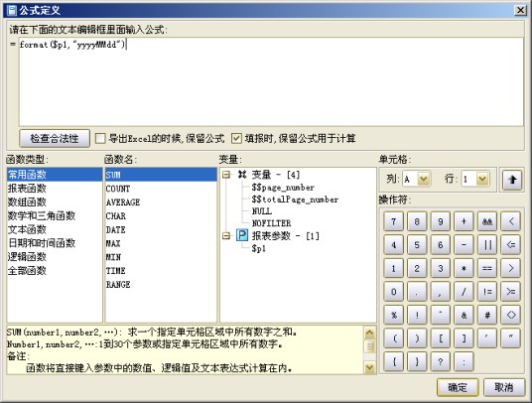Click the question mark ? button
The width and height of the screenshot is (532, 403).
(x=441, y=361)
